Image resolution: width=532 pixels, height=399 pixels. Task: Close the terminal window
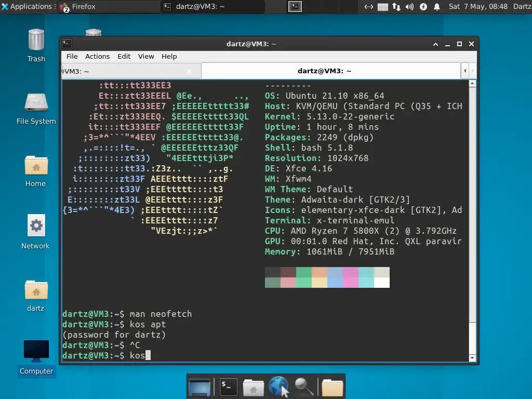(x=471, y=44)
